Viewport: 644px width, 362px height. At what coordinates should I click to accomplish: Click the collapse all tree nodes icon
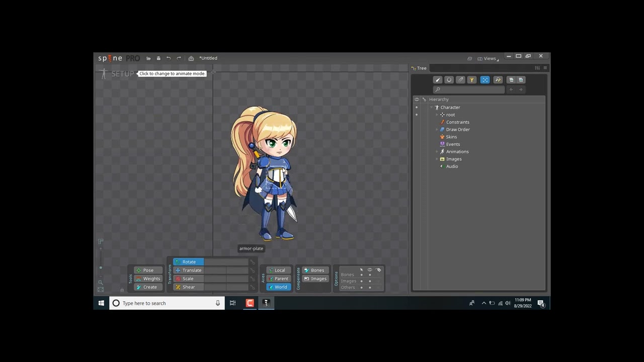point(511,80)
